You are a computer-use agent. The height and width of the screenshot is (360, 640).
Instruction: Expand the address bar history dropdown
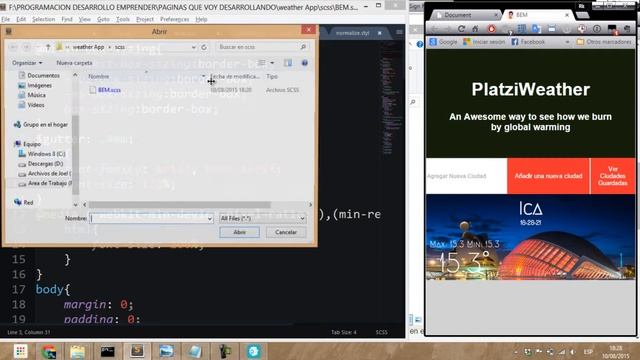click(193, 47)
